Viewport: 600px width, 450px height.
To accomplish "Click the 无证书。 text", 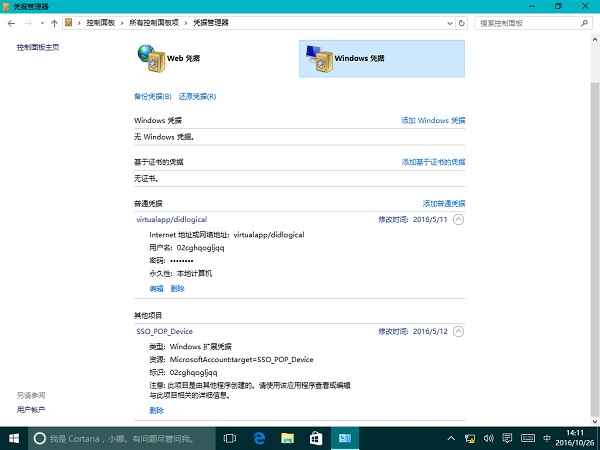I will [x=146, y=179].
